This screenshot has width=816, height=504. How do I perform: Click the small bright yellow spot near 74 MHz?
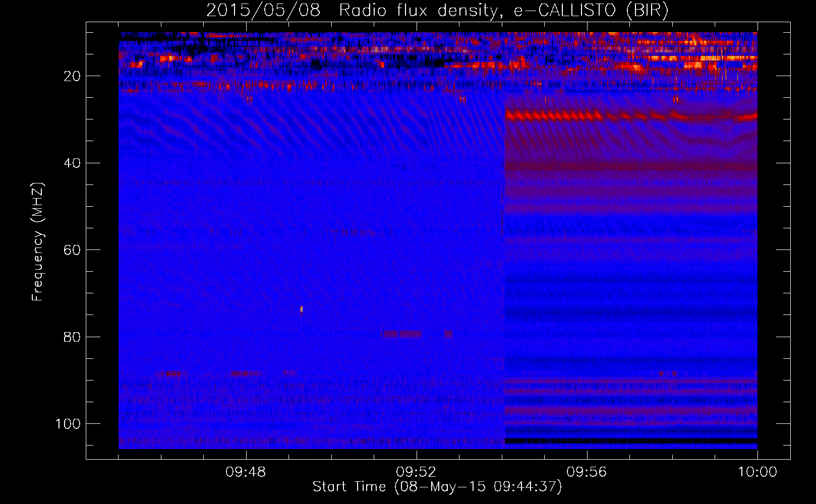[301, 309]
